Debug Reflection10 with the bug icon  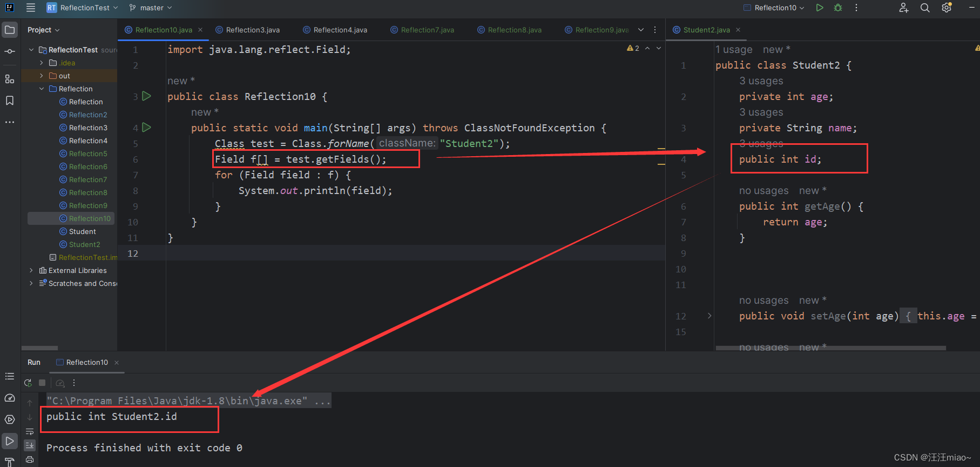tap(838, 8)
